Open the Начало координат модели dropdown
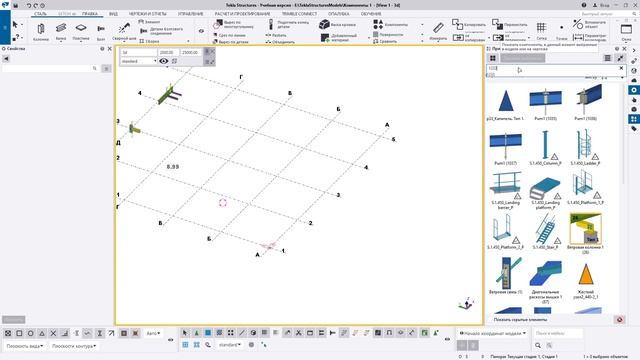 [493, 333]
